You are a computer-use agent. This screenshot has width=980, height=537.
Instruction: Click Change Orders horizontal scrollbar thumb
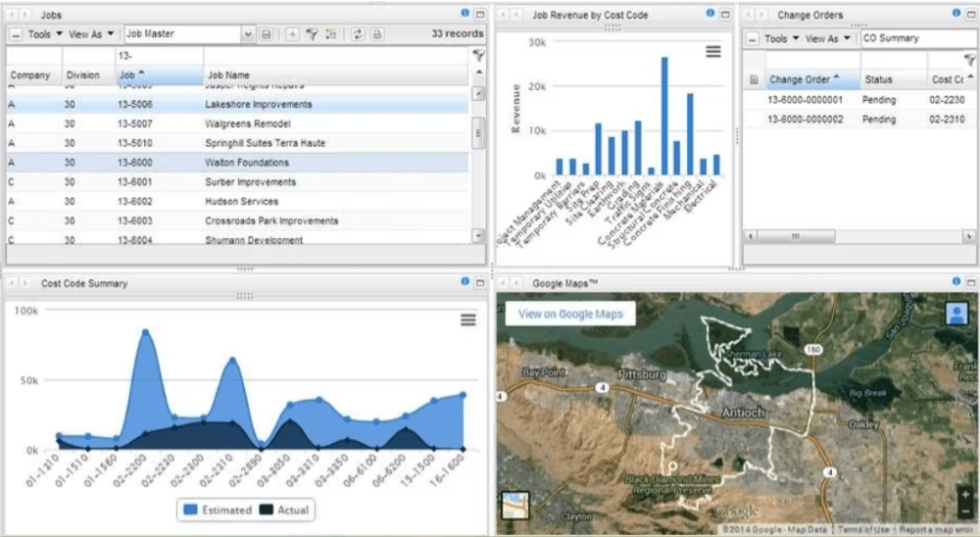click(796, 236)
